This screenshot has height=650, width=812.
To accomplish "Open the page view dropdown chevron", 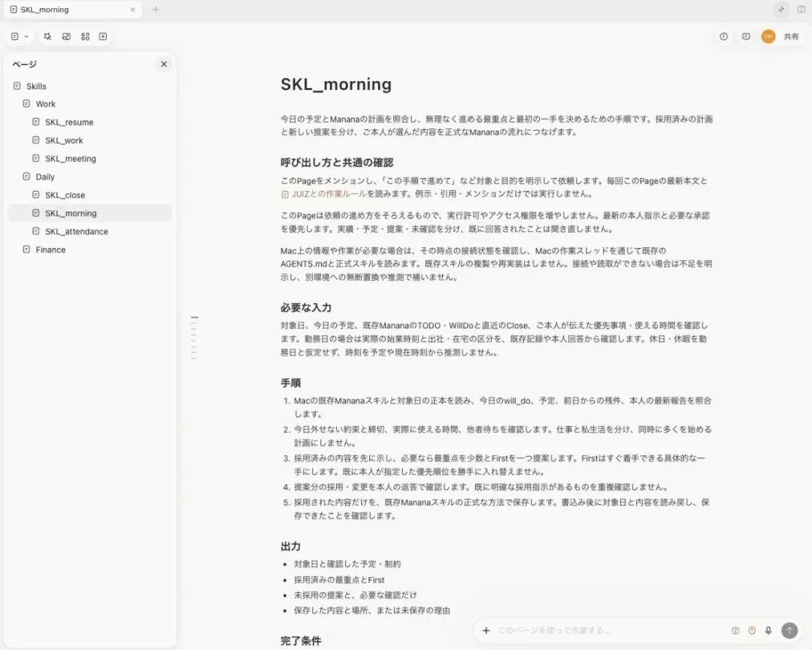I will coord(26,36).
